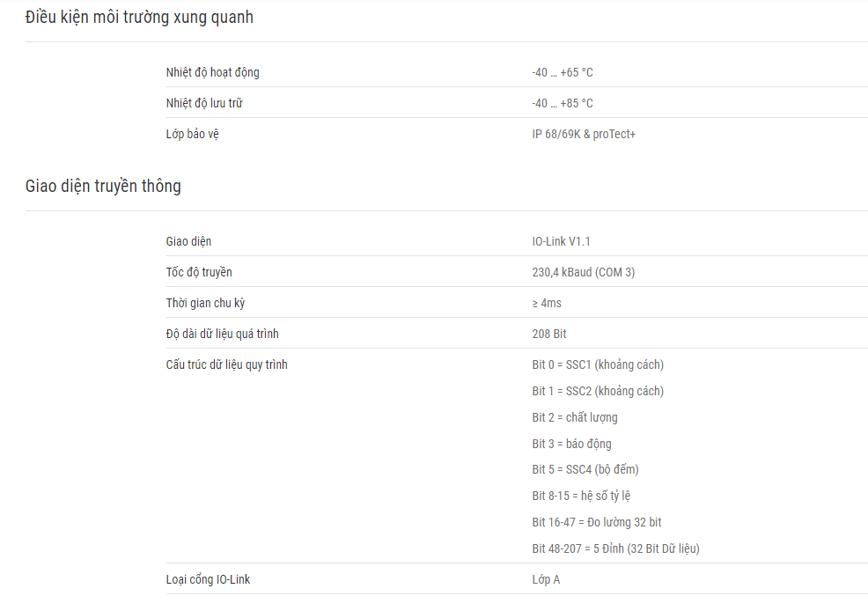
Task: Click the '-40 ... +65 °C' value
Action: tap(563, 72)
